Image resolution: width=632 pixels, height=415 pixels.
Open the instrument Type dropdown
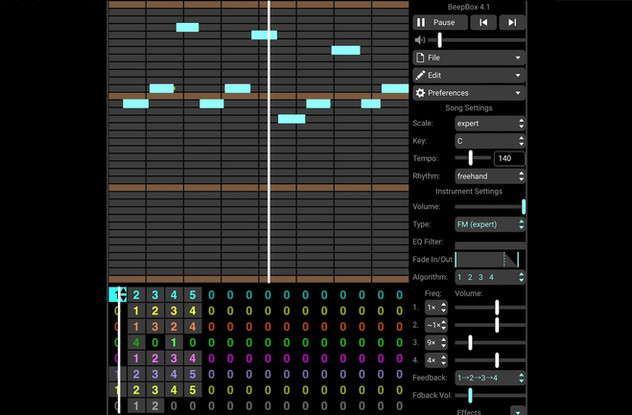coord(489,225)
